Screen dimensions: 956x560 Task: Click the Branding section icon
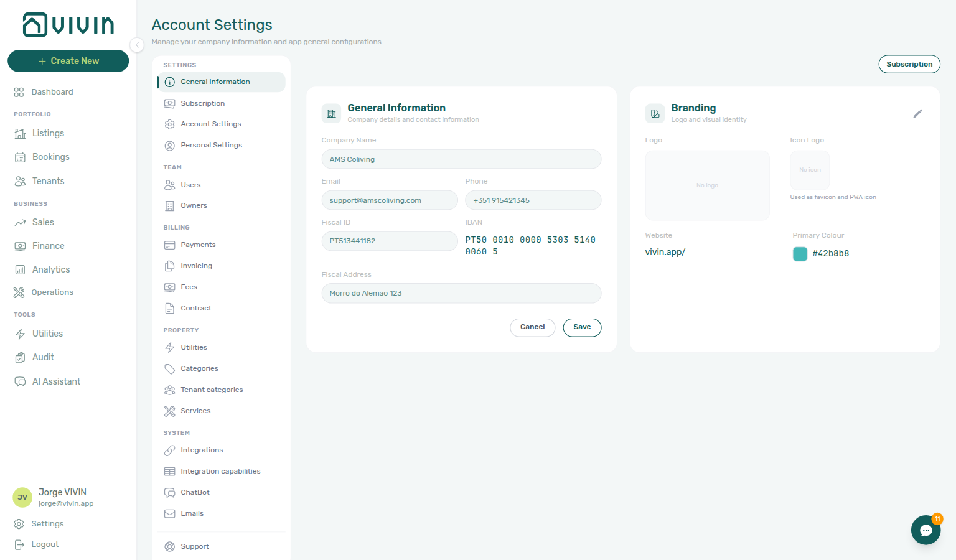pyautogui.click(x=655, y=114)
